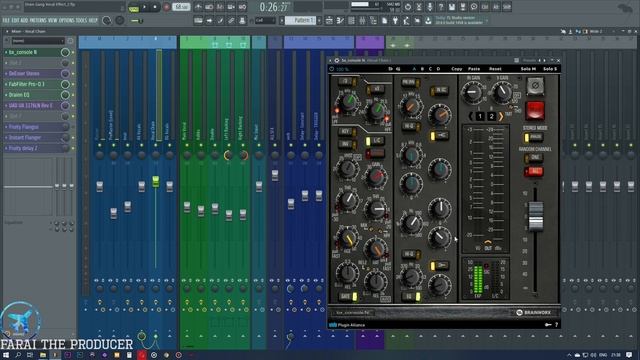Viewport: 640px width, 360px height.
Task: Click the IN GAIN knob
Action: coord(472,92)
